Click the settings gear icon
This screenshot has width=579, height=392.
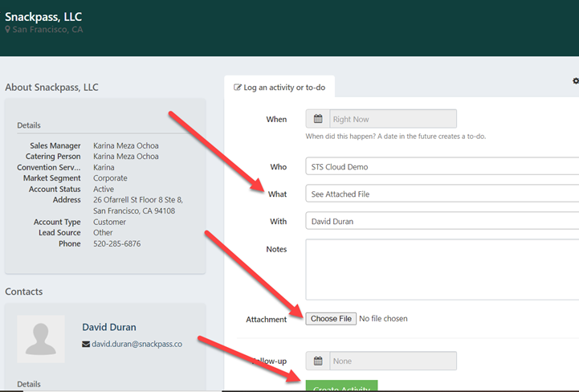tap(575, 81)
